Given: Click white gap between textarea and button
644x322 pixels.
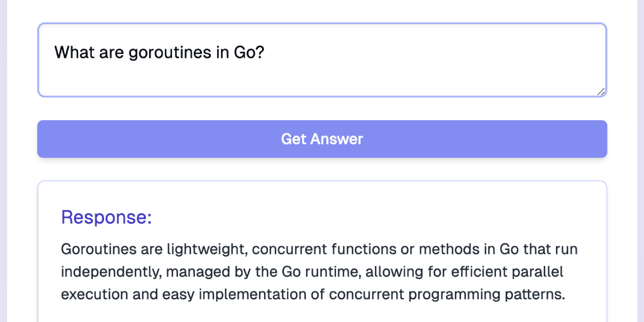Looking at the screenshot, I should [322, 109].
